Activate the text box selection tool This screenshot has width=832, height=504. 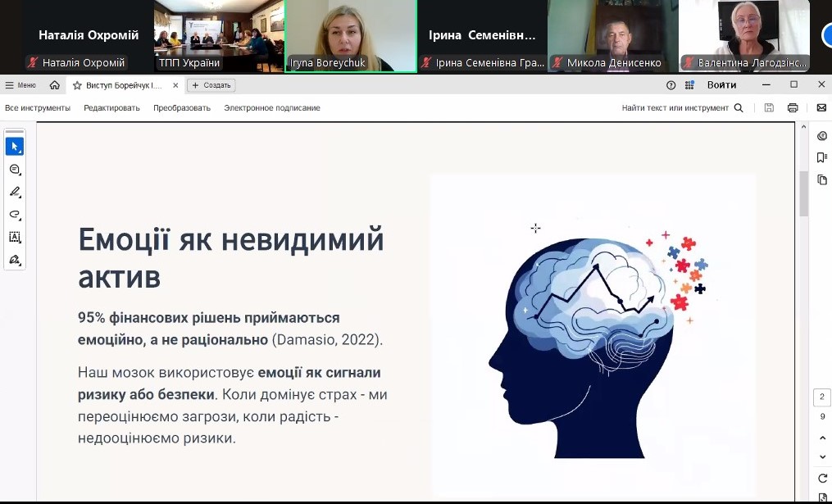tap(15, 238)
